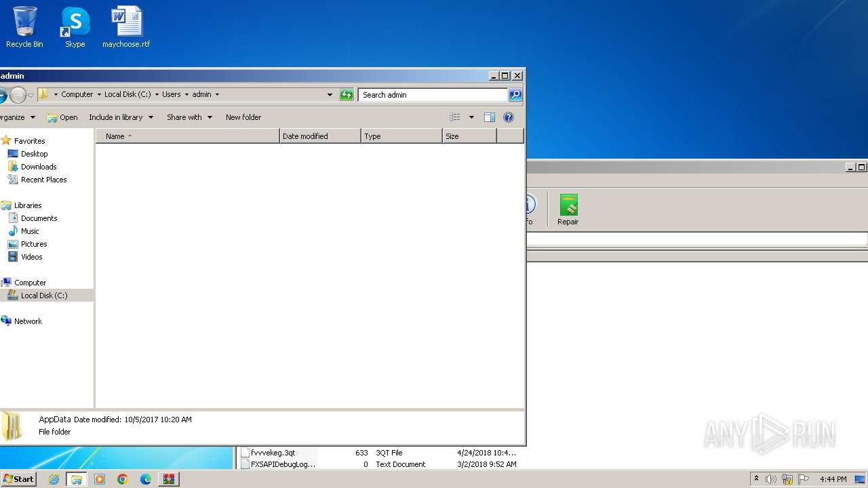
Task: Expand the Local Disk (C:) breadcrumb arrow
Action: (x=157, y=95)
